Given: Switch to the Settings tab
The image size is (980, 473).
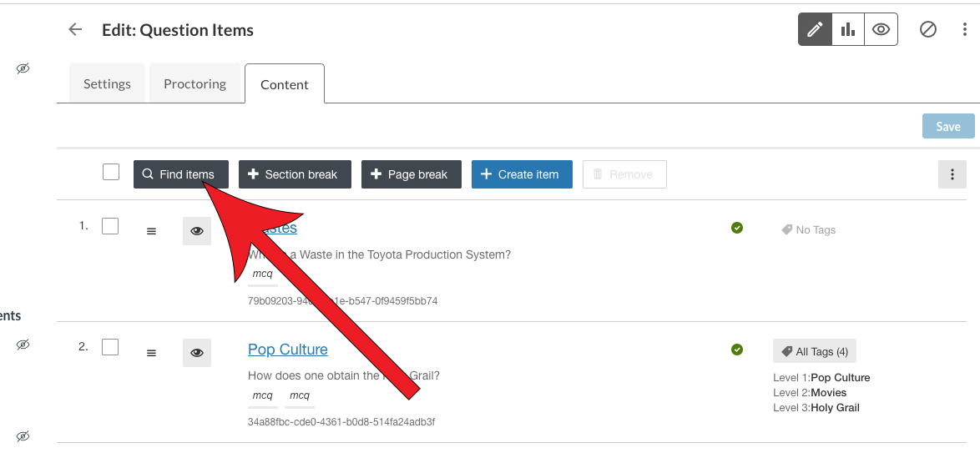Looking at the screenshot, I should point(107,83).
